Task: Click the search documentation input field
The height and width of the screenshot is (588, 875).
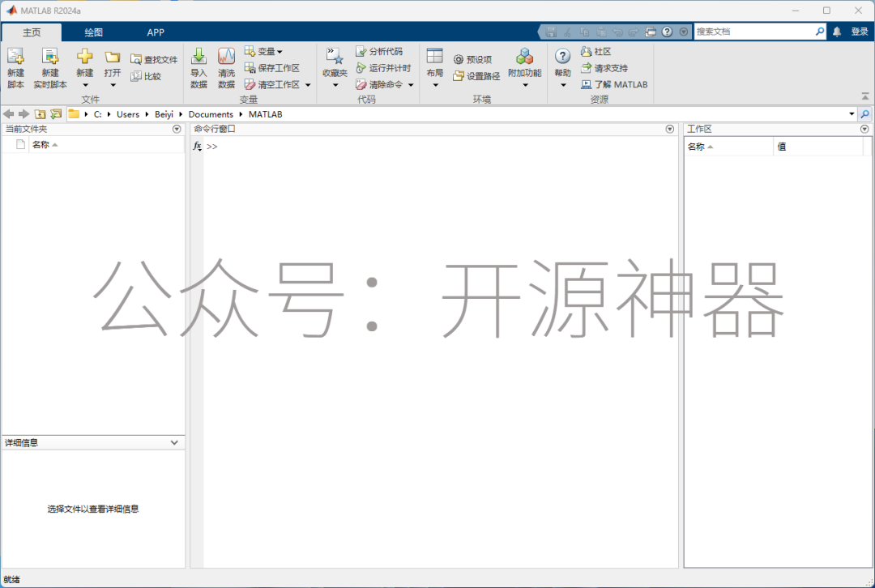Action: [754, 32]
